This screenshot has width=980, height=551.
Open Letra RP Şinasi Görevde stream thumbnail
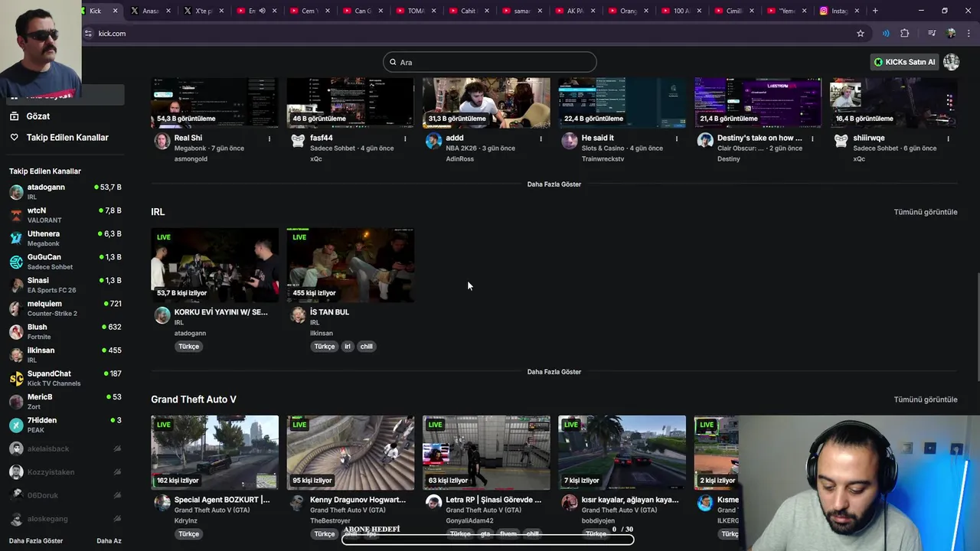[486, 452]
